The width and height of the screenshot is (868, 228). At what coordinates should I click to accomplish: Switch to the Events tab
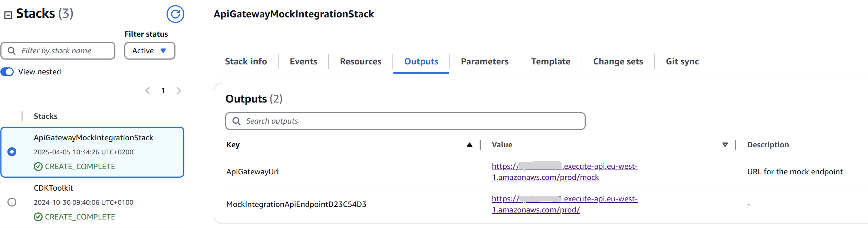point(303,61)
